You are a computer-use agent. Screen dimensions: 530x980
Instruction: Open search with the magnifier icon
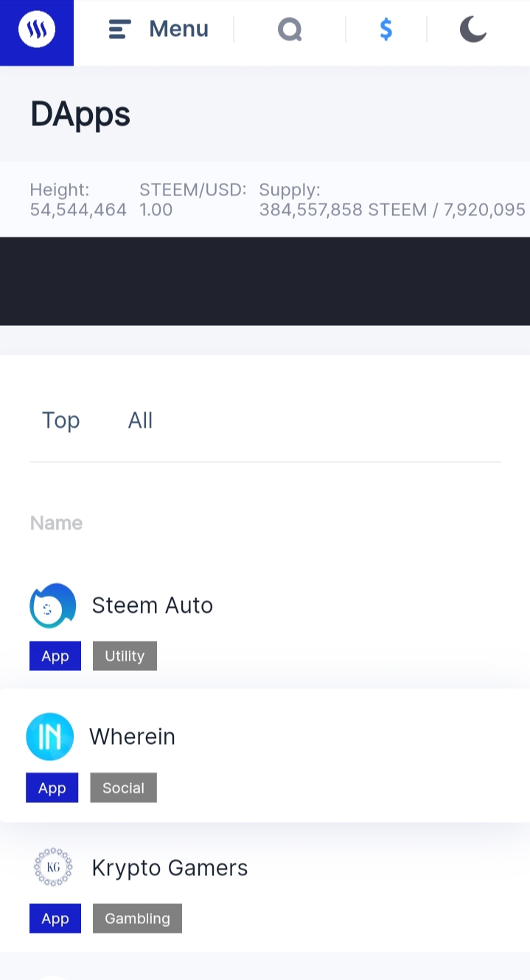290,29
